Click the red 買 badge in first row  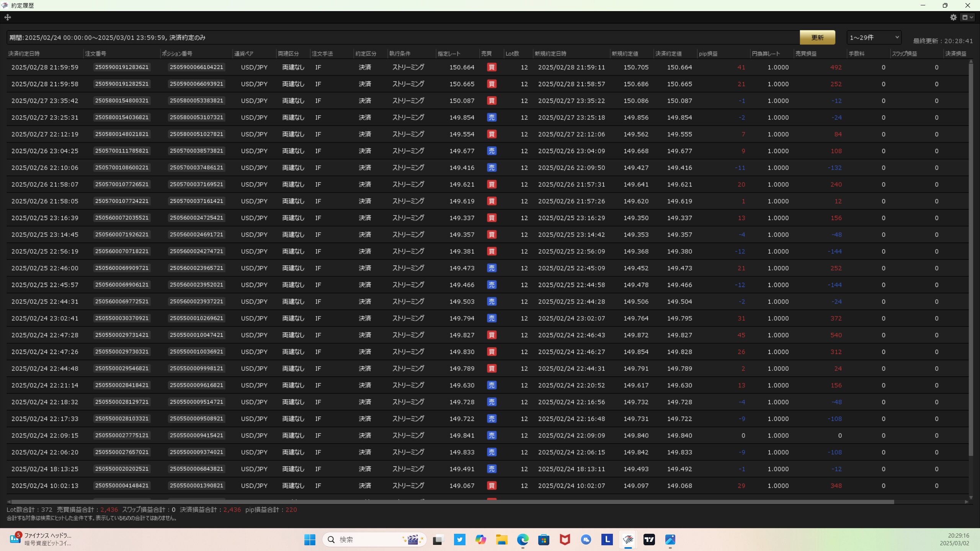point(492,67)
